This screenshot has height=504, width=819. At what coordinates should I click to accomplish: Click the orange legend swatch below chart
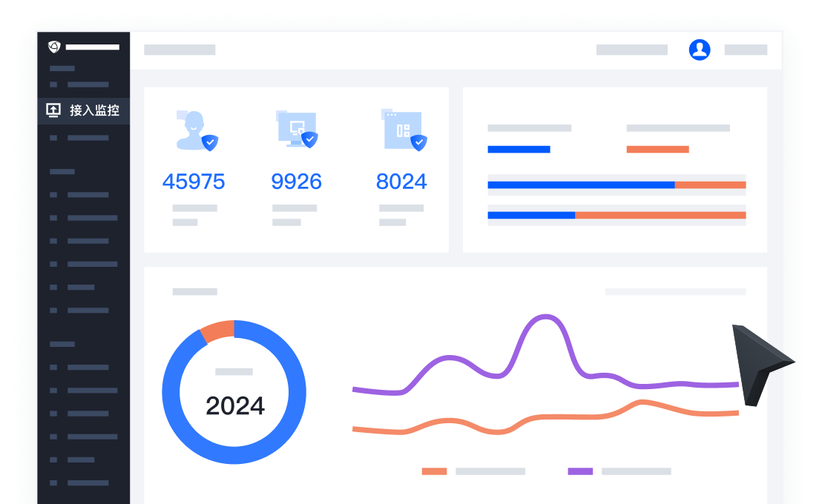point(434,471)
